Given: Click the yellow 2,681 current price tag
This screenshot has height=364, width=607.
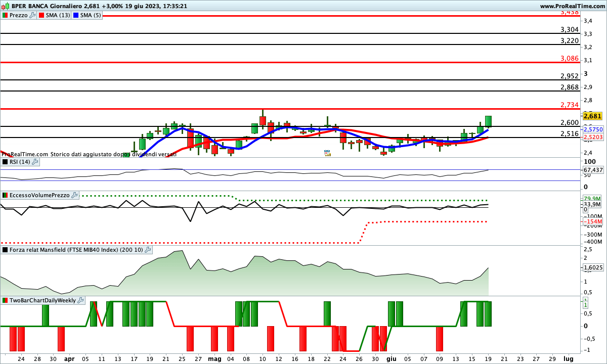Looking at the screenshot, I should 592,116.
